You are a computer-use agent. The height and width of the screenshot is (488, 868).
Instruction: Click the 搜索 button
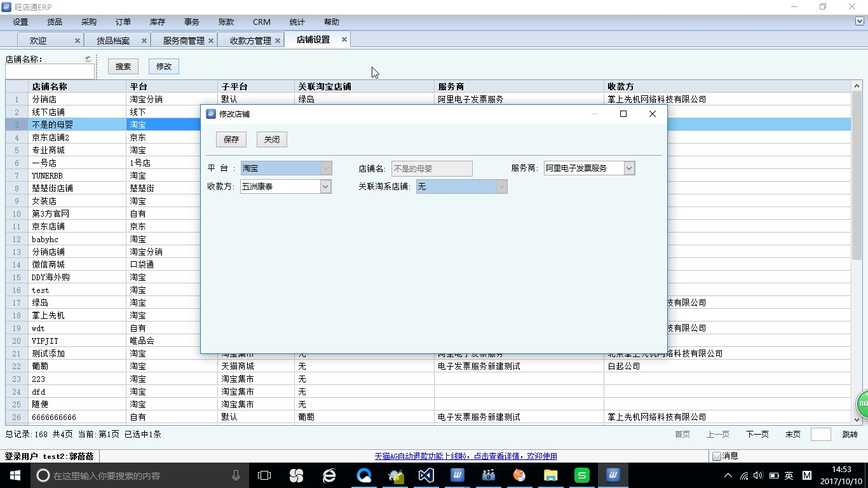[x=123, y=66]
